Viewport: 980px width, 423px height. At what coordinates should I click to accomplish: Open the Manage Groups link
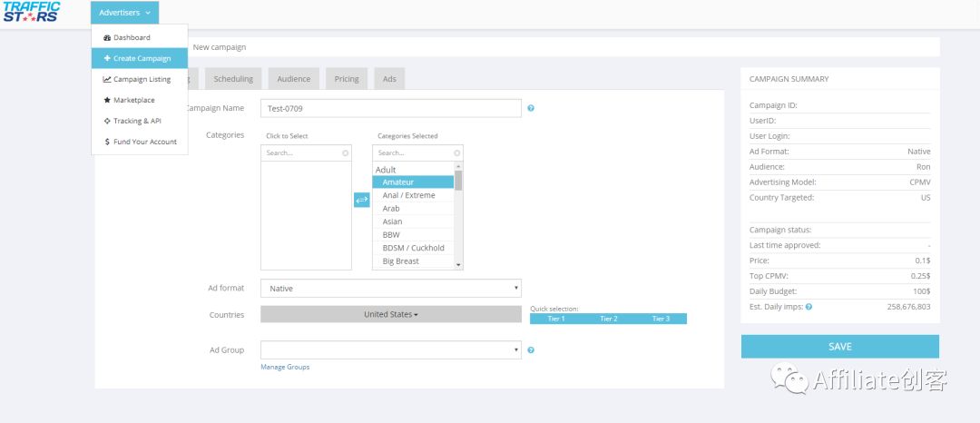pyautogui.click(x=285, y=367)
